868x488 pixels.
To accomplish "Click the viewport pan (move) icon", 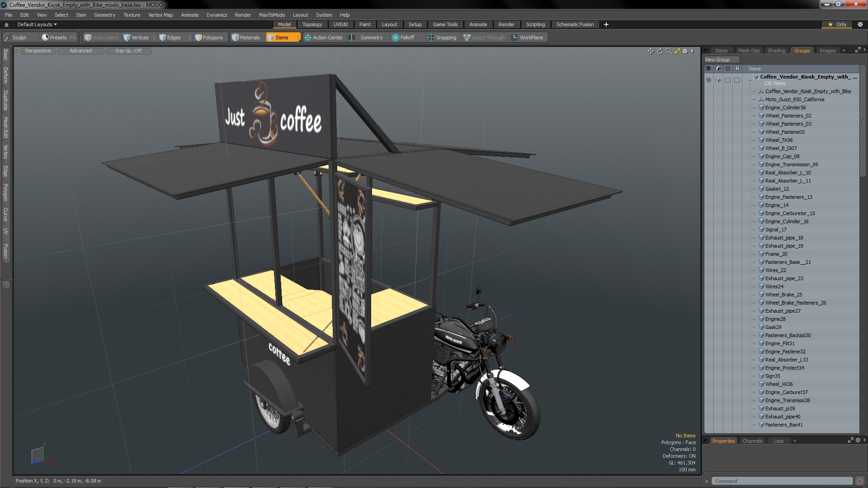I will point(651,51).
